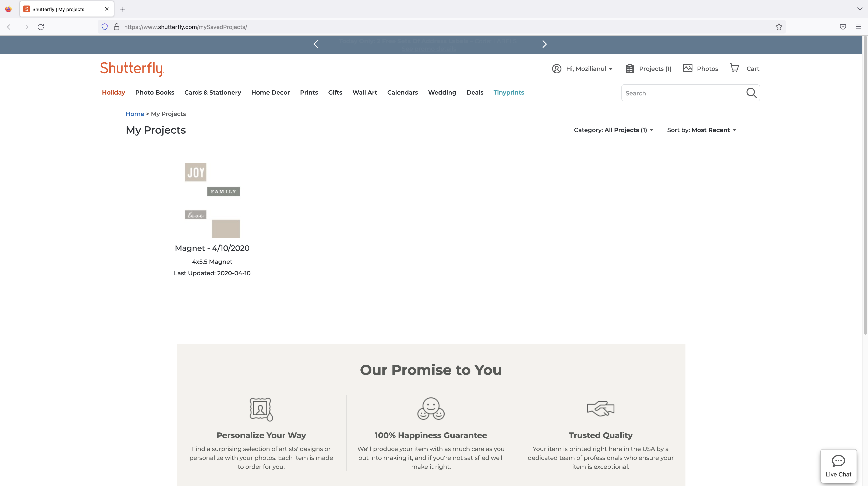868x486 pixels.
Task: Click the Shutterfly logo
Action: point(132,69)
